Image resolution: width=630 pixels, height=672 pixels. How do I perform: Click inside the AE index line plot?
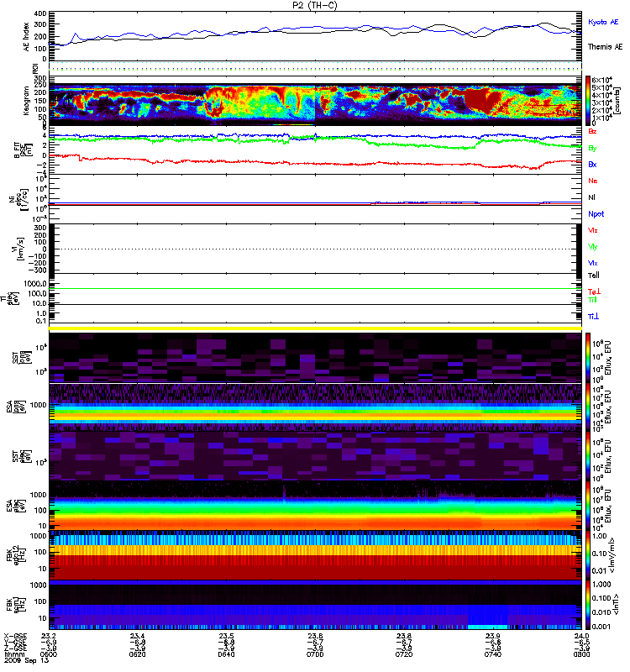tap(315, 36)
